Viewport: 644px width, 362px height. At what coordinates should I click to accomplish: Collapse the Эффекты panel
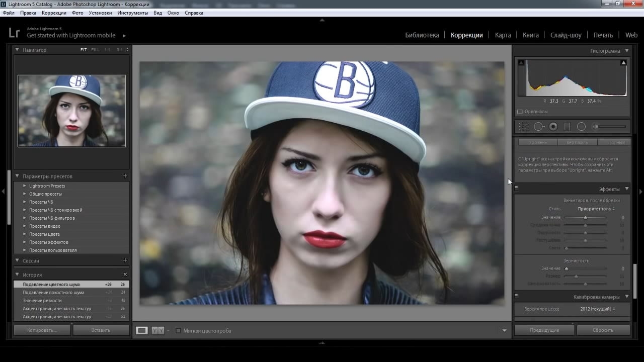pyautogui.click(x=627, y=189)
